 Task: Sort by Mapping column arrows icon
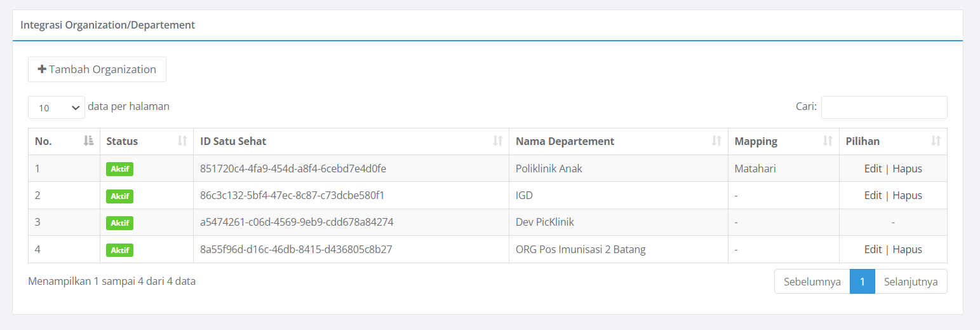coord(828,141)
